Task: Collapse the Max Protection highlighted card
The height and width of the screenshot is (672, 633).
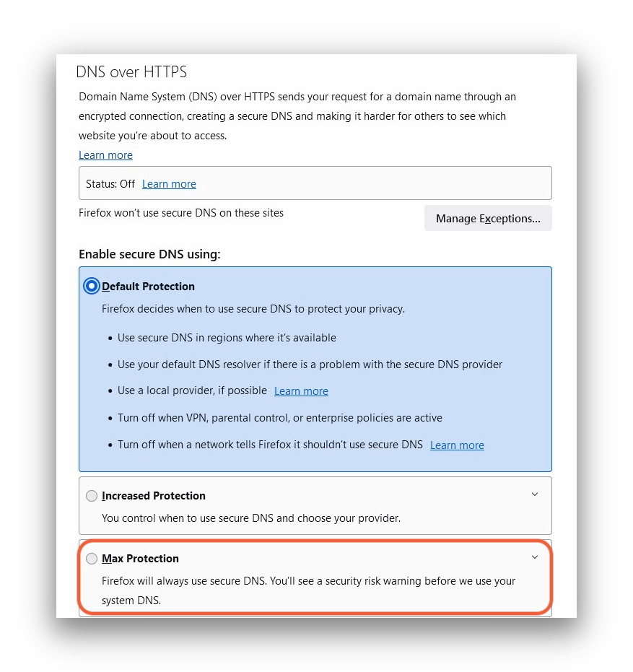Action: click(x=535, y=557)
